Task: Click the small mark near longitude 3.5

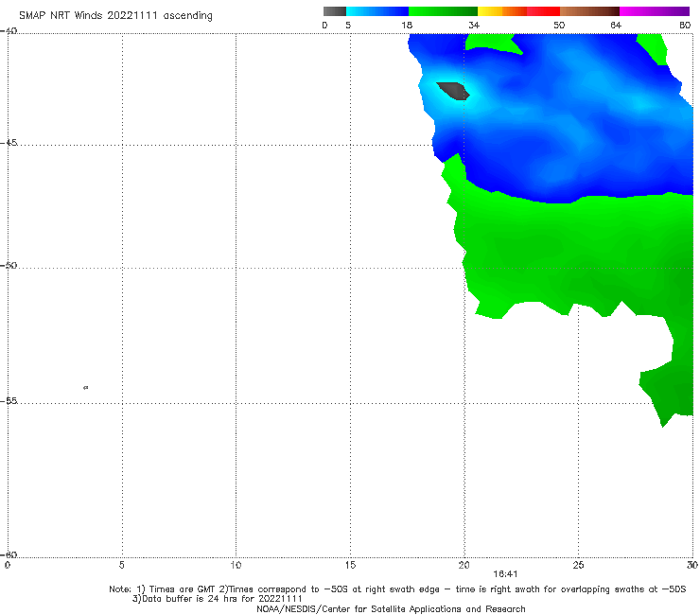Action: [x=86, y=388]
